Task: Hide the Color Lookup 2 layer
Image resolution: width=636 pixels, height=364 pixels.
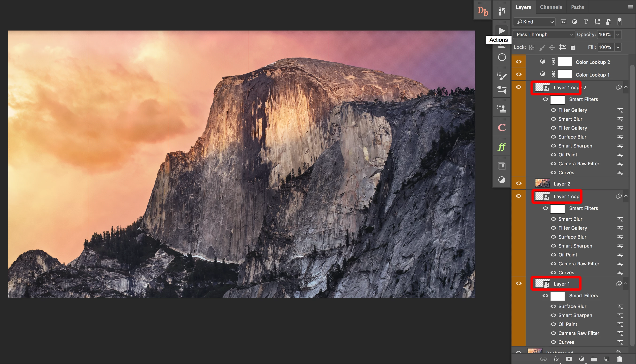Action: tap(519, 62)
